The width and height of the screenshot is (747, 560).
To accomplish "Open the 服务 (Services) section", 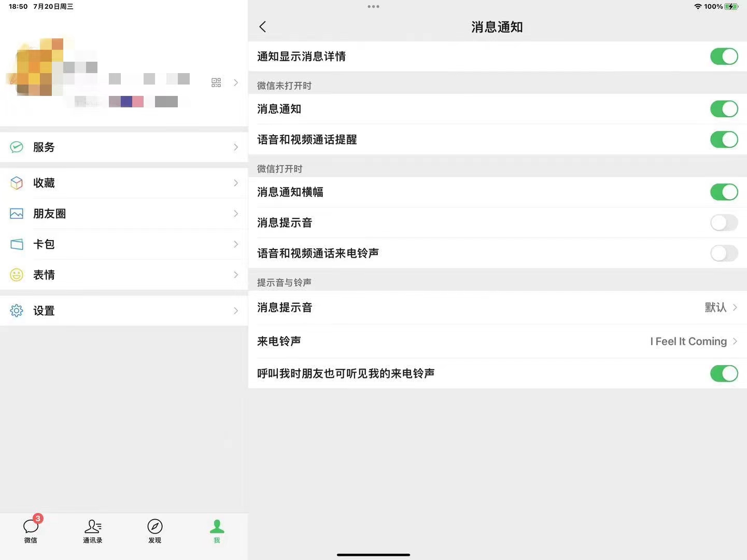I will (124, 147).
